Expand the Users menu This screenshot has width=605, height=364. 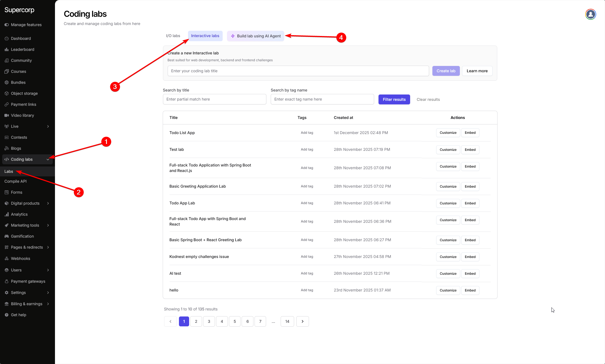(16, 270)
